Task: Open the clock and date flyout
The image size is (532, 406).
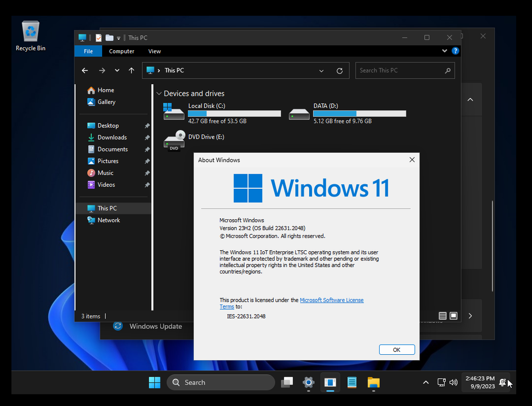Action: click(480, 382)
